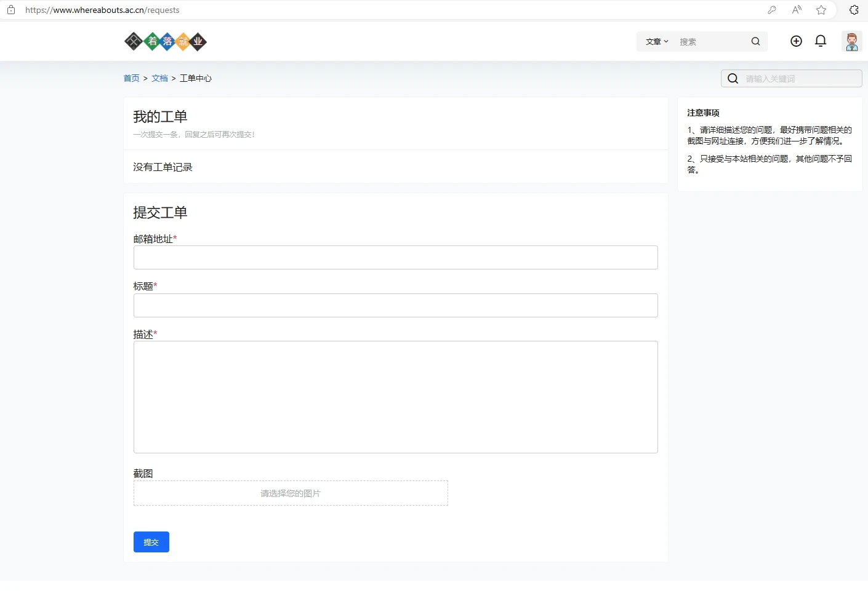
Task: Click the browser favorites star icon
Action: (821, 10)
